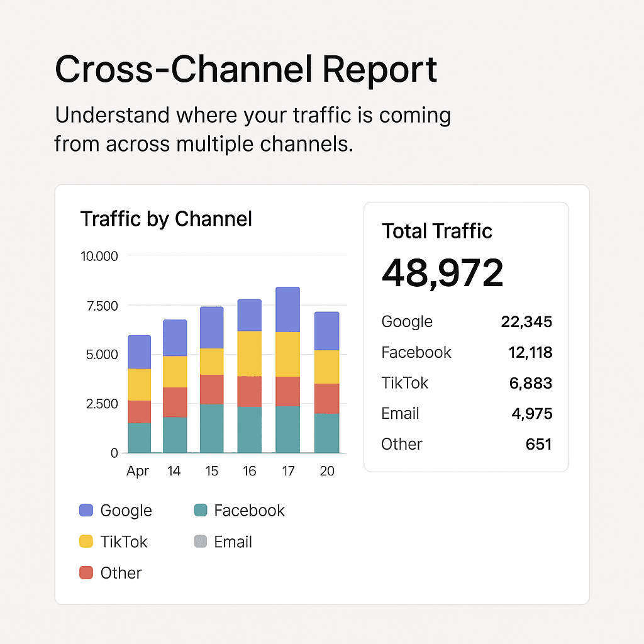Screen dimensions: 644x644
Task: Toggle the yellow TikTok legend swatch
Action: click(86, 541)
